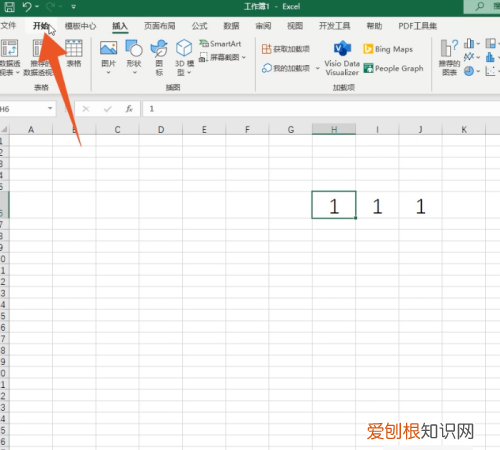Cancel the formula bar entry (X)
500x450 pixels.
click(x=86, y=109)
